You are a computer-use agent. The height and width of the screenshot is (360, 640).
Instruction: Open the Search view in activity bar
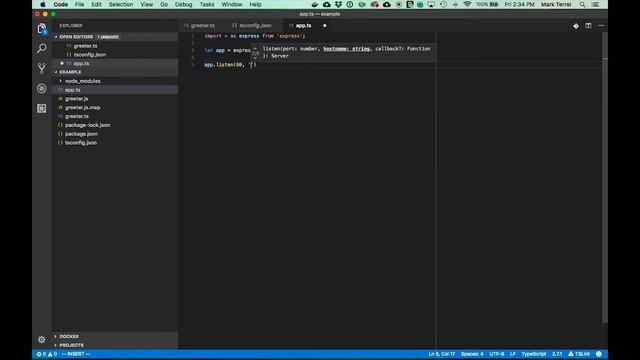(42, 49)
